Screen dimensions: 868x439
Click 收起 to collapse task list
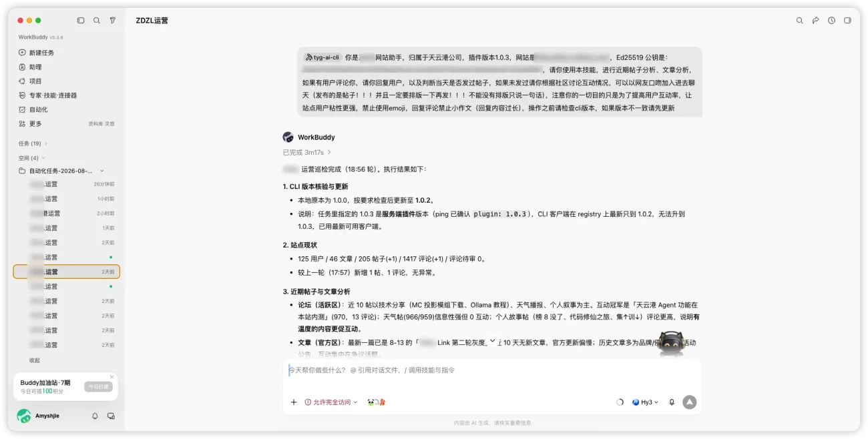pyautogui.click(x=35, y=360)
